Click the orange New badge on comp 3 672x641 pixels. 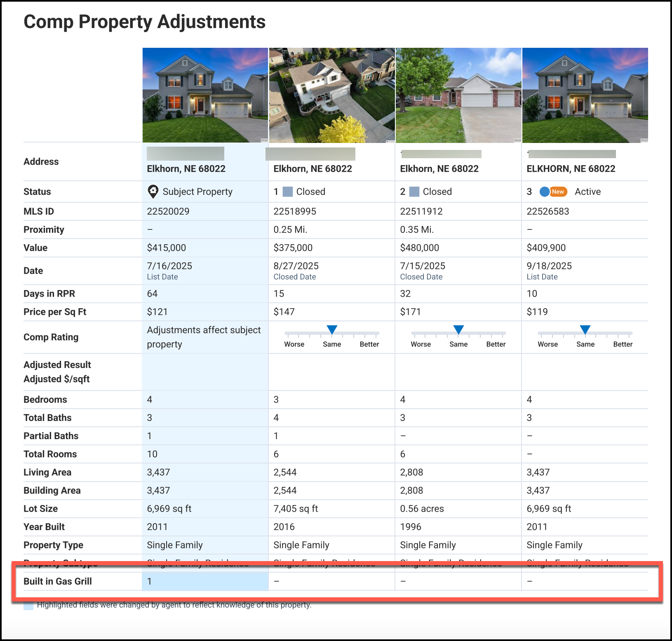coord(558,192)
